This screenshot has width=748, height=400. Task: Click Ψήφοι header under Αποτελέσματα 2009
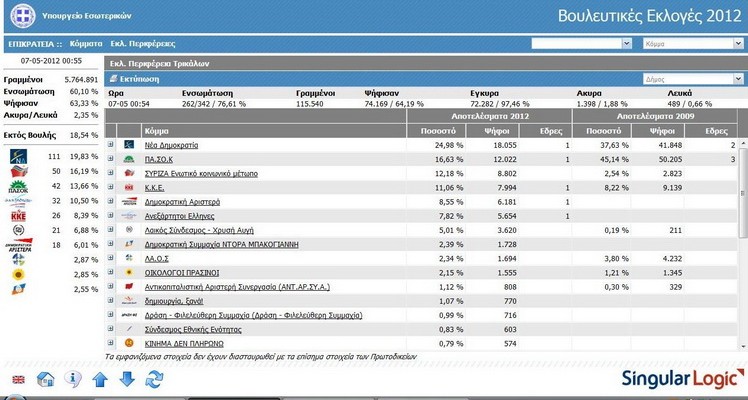[x=658, y=131]
